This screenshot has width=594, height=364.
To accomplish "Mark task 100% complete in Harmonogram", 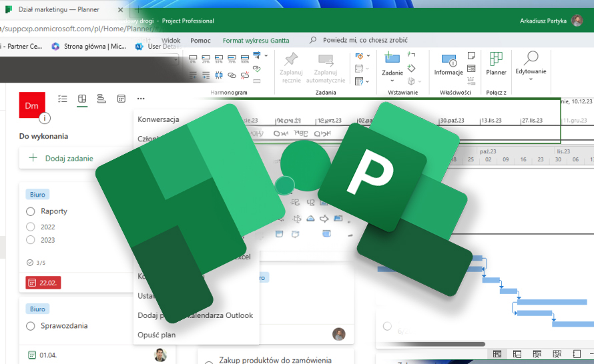I will pyautogui.click(x=245, y=59).
